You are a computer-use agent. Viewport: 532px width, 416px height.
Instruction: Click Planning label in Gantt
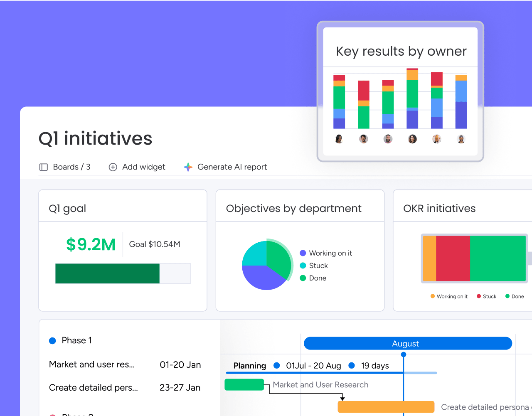coord(250,366)
